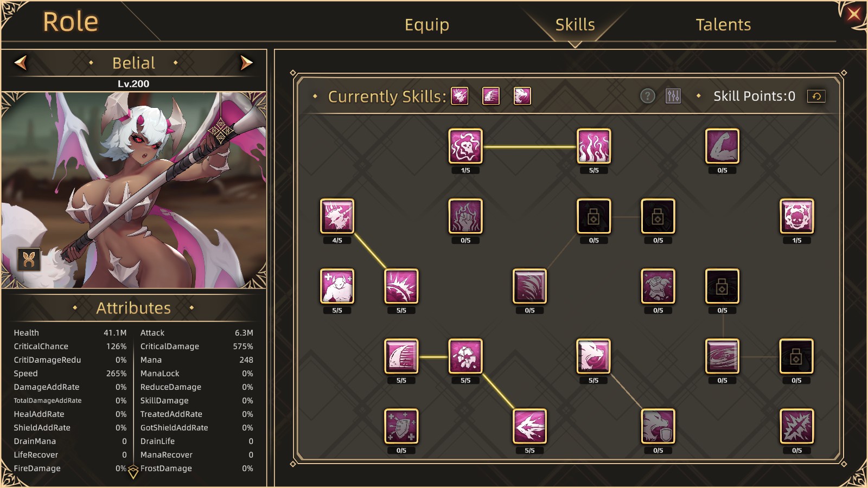Viewport: 868px width, 488px height.
Task: Select the flexed arm skill node
Action: (x=722, y=146)
